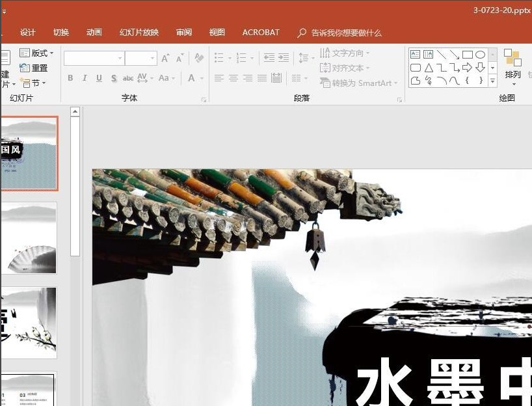Switch to the Slide Show (幻灯片放映) tab
This screenshot has width=532, height=406.
pos(139,33)
